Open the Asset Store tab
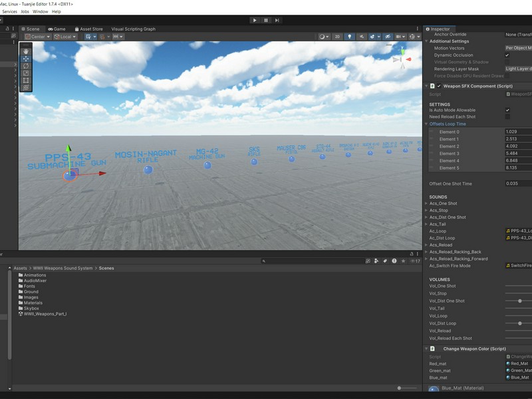 click(88, 29)
